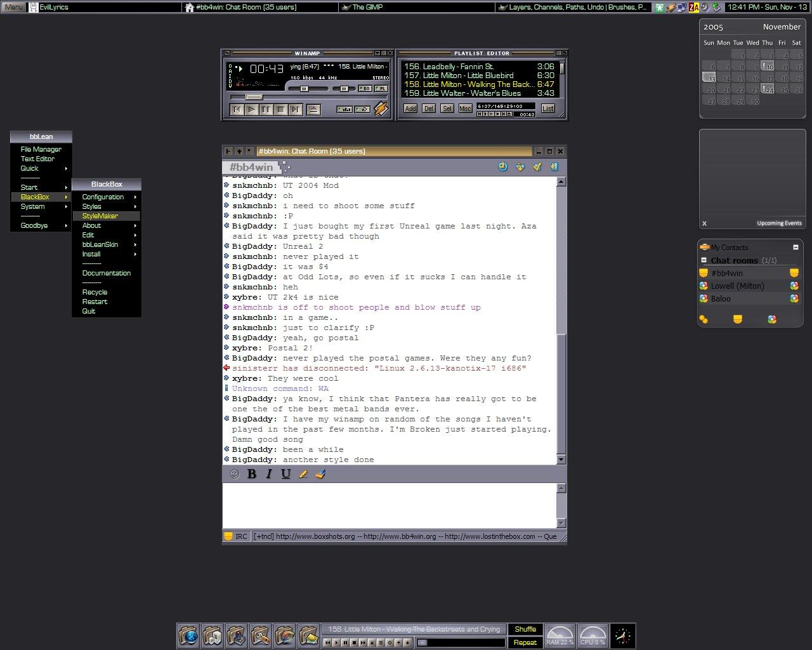Click the checkmark icon in chat room toolbar
Screen dimensions: 812x650
(537, 167)
